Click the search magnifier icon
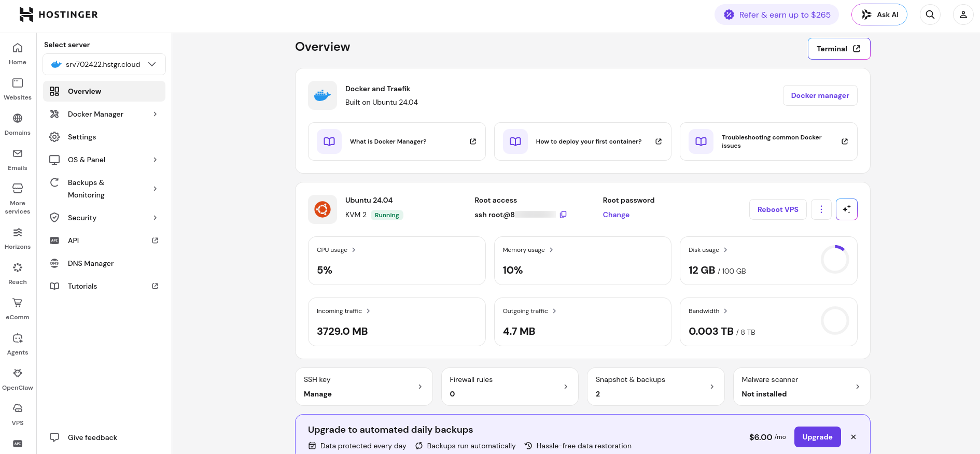980x454 pixels. coord(930,15)
